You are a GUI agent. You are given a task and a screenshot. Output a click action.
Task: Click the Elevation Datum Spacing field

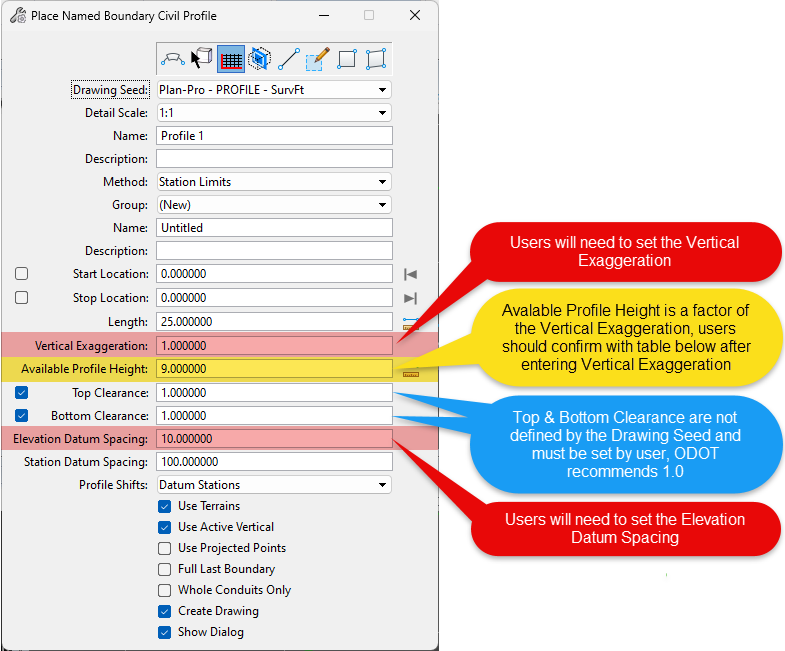274,439
